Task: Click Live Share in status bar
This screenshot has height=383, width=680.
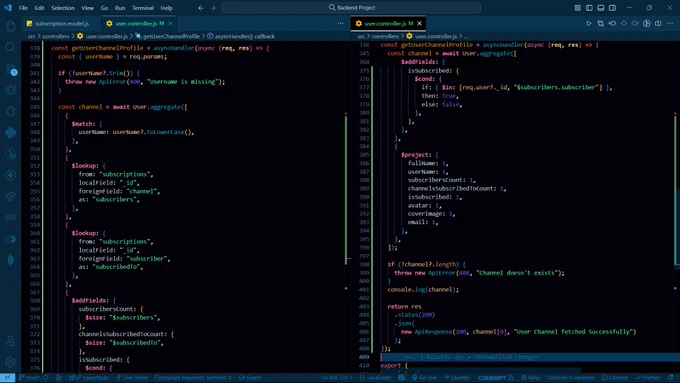Action: point(131,378)
